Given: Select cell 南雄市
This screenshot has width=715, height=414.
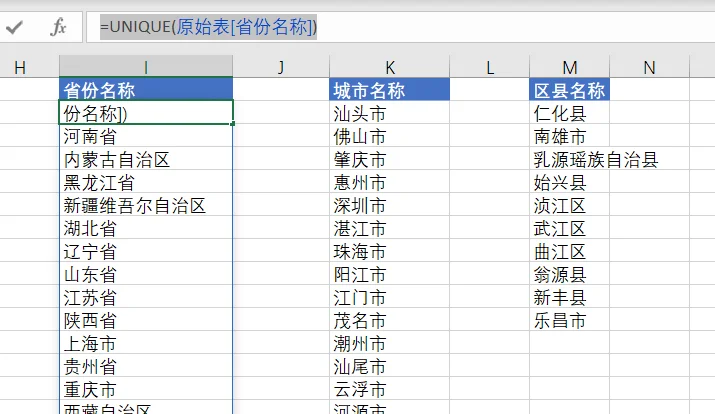Looking at the screenshot, I should pyautogui.click(x=570, y=135).
